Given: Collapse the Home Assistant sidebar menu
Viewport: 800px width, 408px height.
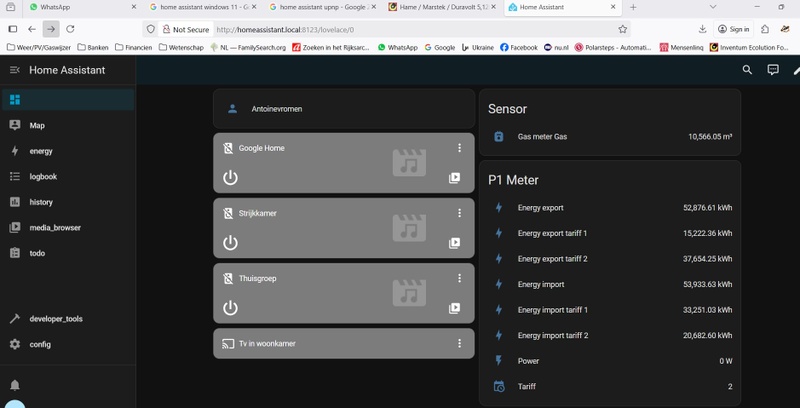Looking at the screenshot, I should click(15, 70).
